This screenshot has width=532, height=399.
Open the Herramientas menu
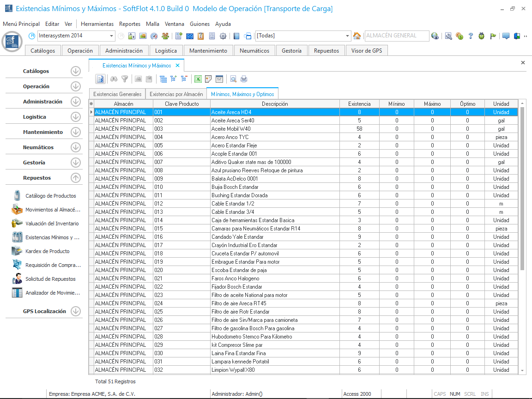(x=97, y=24)
